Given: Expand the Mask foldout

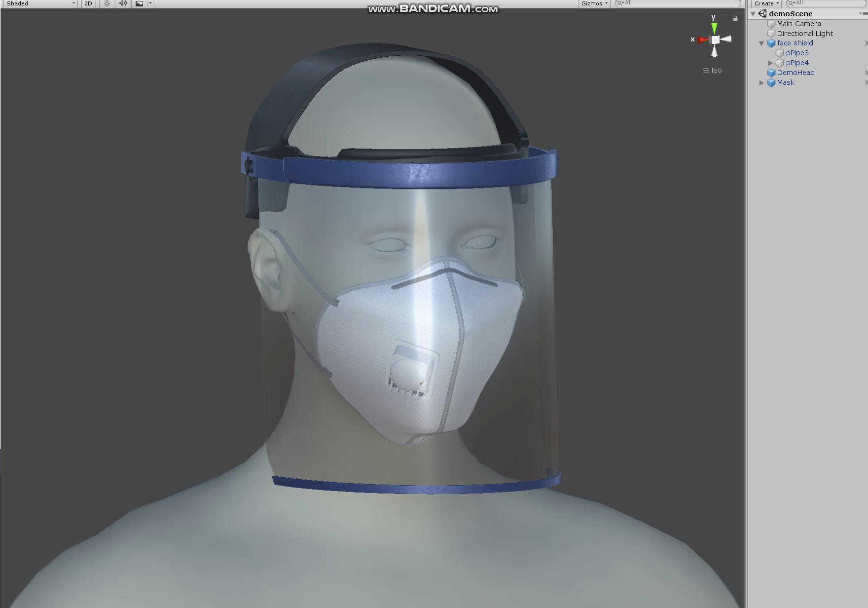Looking at the screenshot, I should [761, 83].
